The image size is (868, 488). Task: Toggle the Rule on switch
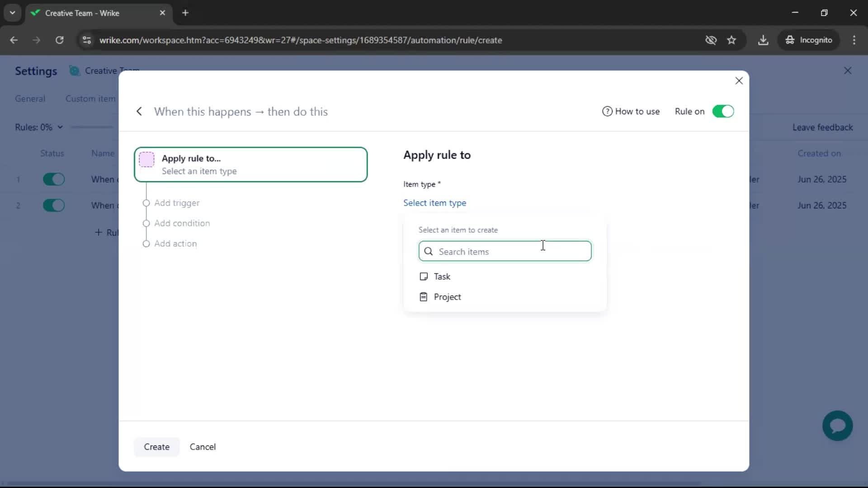[x=723, y=112]
